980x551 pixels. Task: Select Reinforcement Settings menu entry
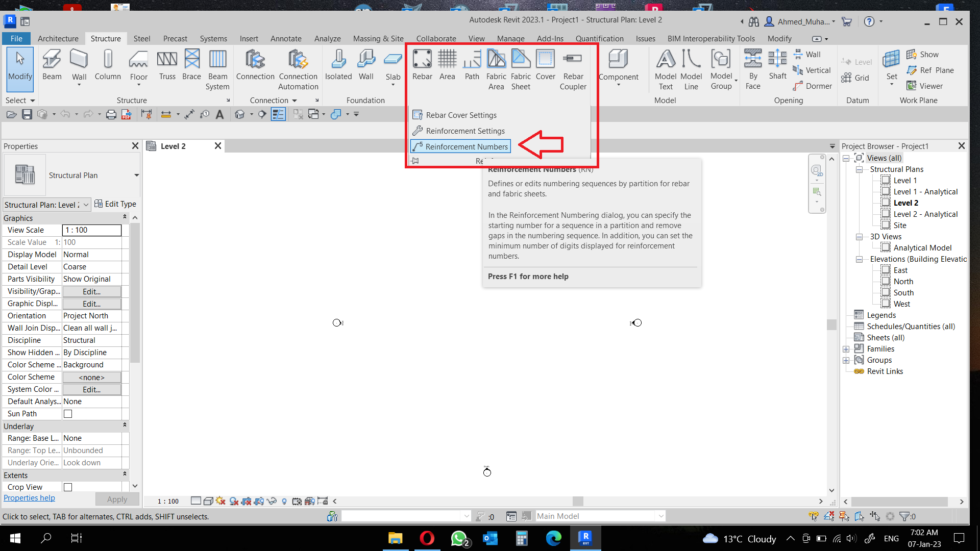[x=465, y=131]
